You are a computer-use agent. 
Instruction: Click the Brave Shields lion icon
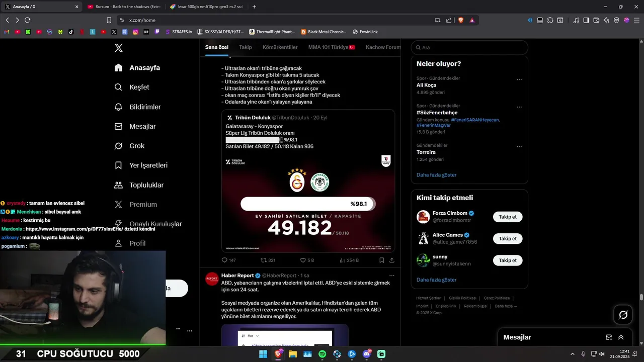460,20
